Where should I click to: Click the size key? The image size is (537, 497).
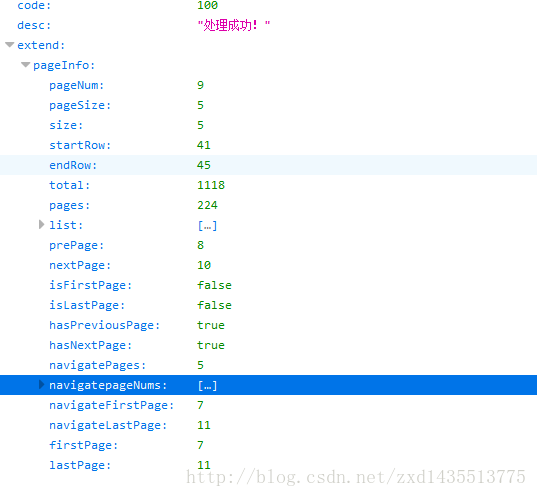pyautogui.click(x=66, y=125)
